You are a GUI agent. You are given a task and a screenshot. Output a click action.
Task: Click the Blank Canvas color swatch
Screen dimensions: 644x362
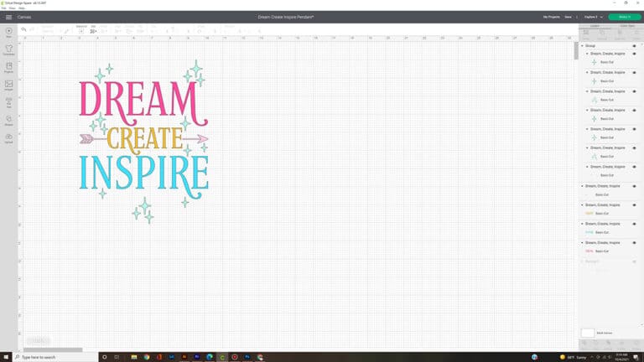tap(588, 333)
